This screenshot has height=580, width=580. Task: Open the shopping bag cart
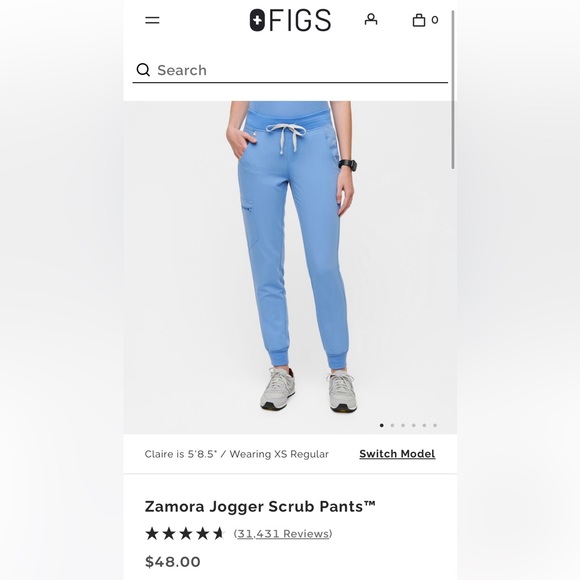(419, 20)
